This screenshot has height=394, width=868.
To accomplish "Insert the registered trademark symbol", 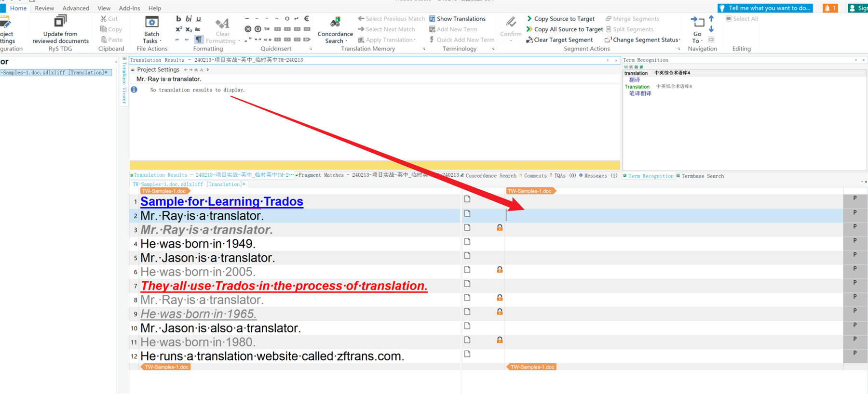I will pyautogui.click(x=258, y=29).
